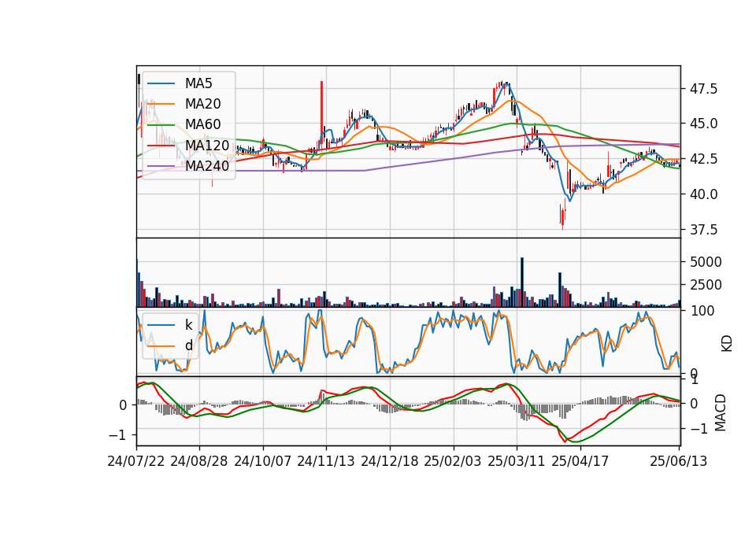This screenshot has width=756, height=543.
Task: Click the 24/07/22 date label
Action: pos(136,461)
